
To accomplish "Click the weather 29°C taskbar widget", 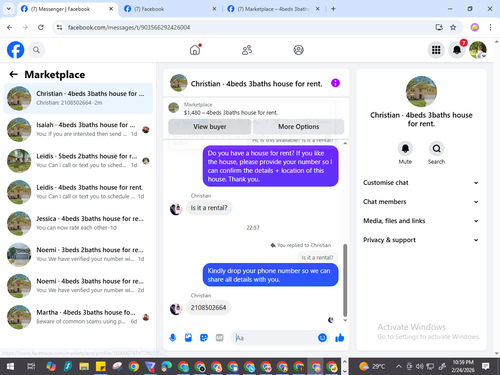I will pos(372,367).
